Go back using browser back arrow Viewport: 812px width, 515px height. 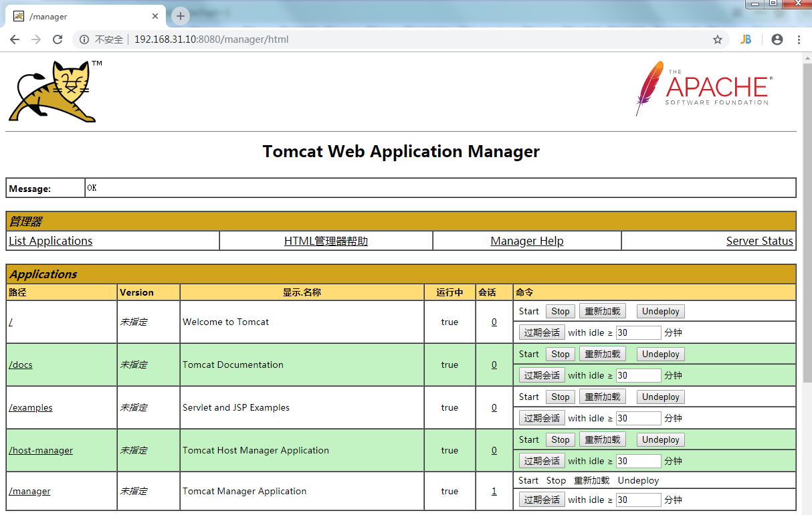(15, 39)
